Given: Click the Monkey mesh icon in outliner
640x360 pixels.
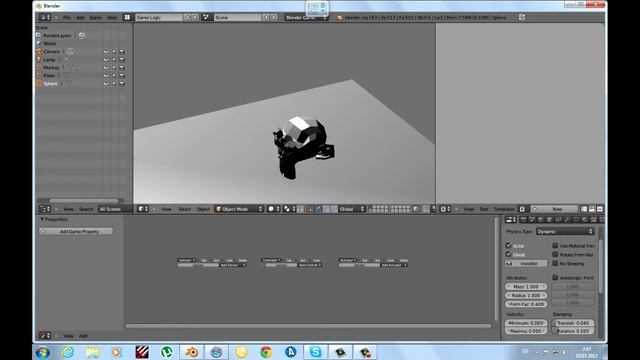Looking at the screenshot, I should click(39, 67).
